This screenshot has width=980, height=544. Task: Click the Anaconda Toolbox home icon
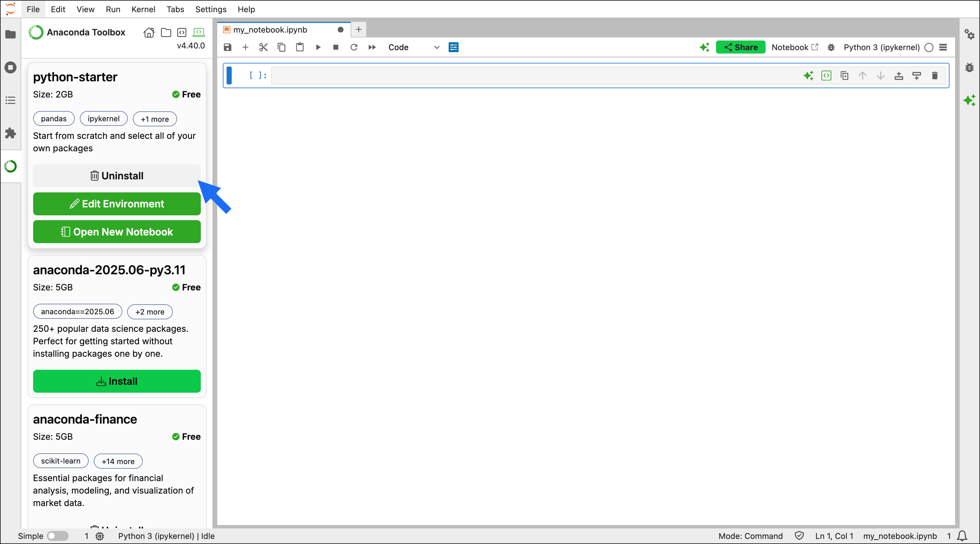149,33
